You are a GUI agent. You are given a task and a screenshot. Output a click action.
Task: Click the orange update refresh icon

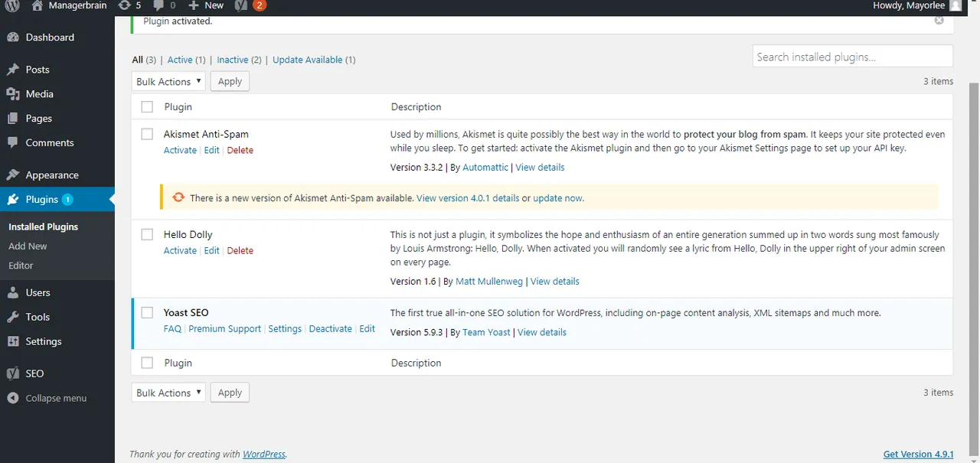(x=178, y=197)
